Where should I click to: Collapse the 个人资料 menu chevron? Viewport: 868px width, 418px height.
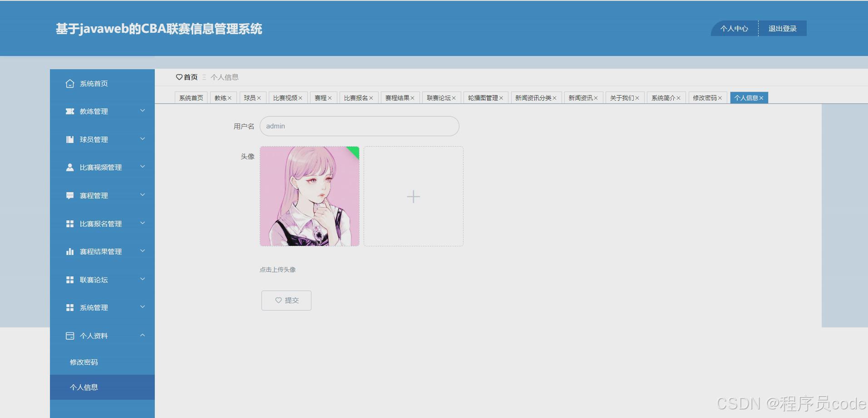(143, 335)
